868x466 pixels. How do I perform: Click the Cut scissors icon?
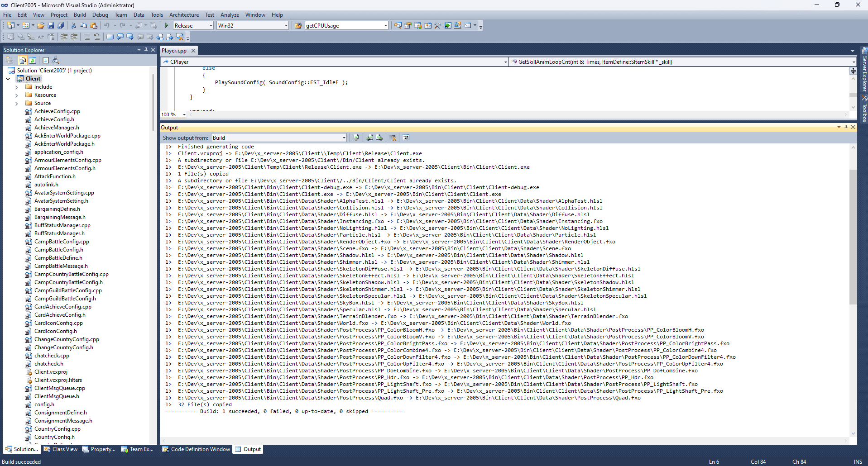tap(74, 25)
